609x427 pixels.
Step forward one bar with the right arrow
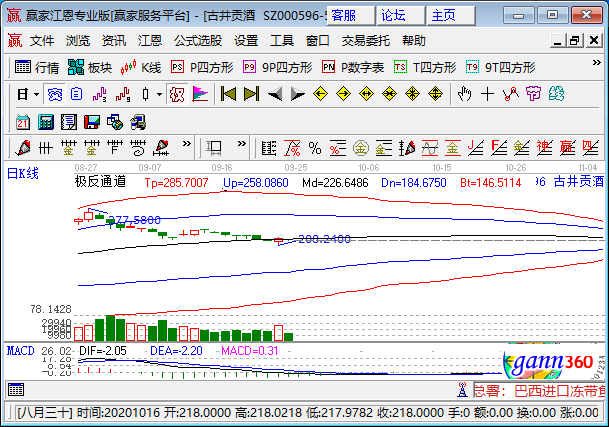coord(298,94)
